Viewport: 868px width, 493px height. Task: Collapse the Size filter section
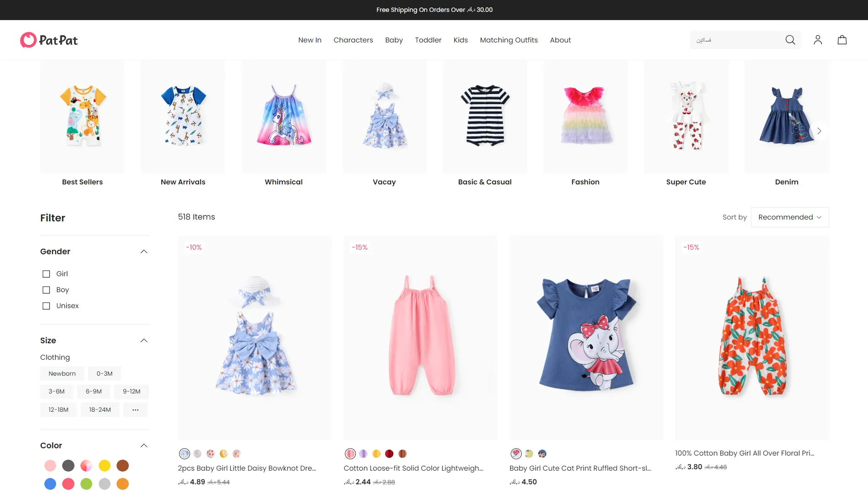pyautogui.click(x=144, y=341)
